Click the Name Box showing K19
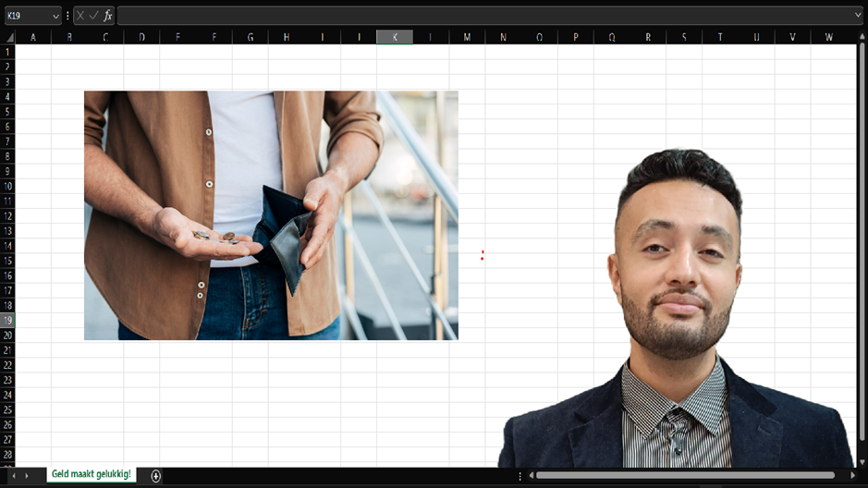Viewport: 868px width, 488px height. coord(26,16)
